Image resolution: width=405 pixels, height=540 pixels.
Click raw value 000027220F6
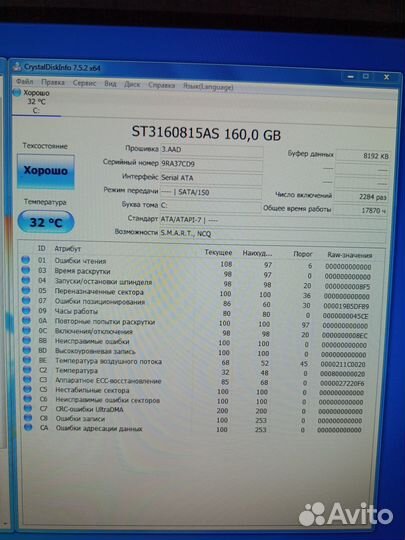[x=342, y=383]
